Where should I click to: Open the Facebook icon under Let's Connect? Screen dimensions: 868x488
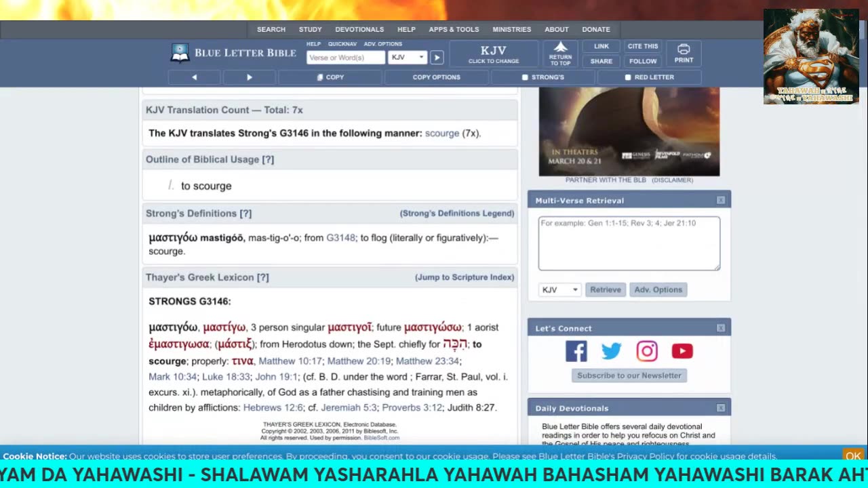(x=576, y=351)
